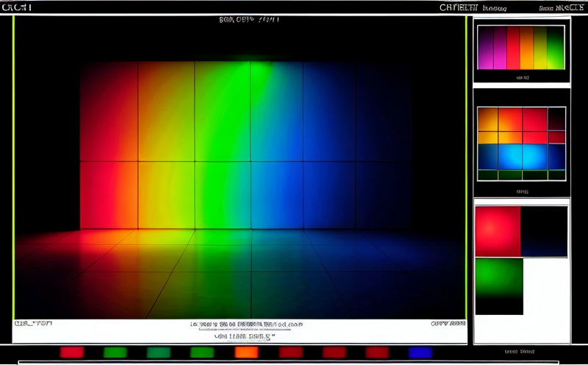588x365 pixels.
Task: Choose the teal-green swatch in the bottom color row
Action: click(159, 352)
